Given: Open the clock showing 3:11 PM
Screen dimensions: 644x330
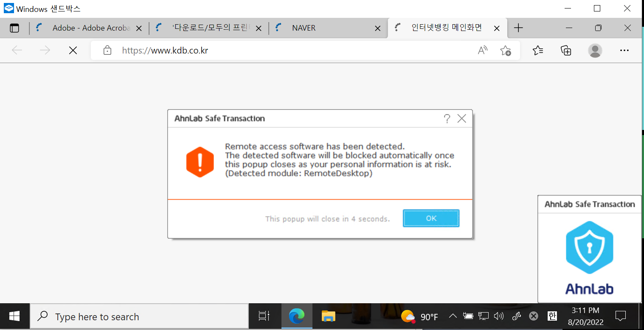Looking at the screenshot, I should [585, 316].
